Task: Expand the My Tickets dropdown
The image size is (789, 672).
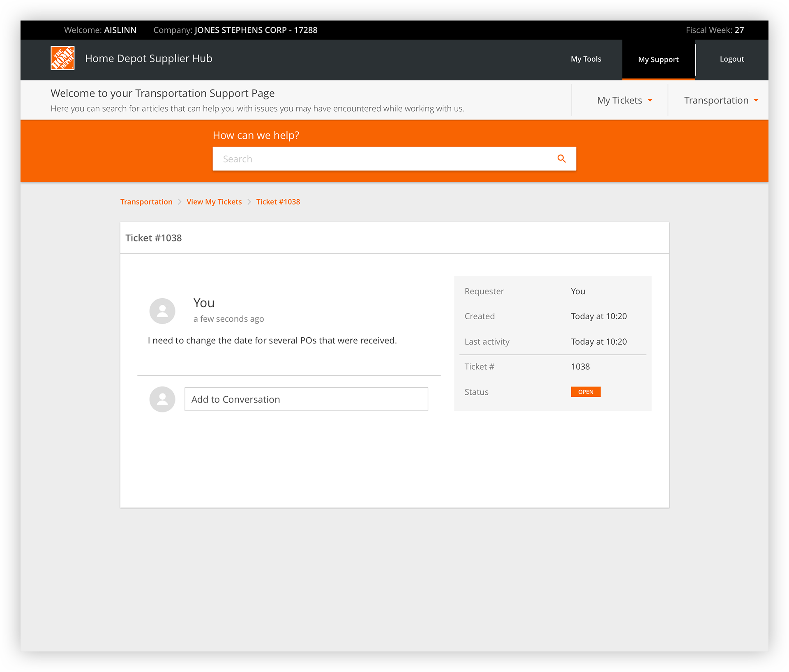Action: [625, 100]
